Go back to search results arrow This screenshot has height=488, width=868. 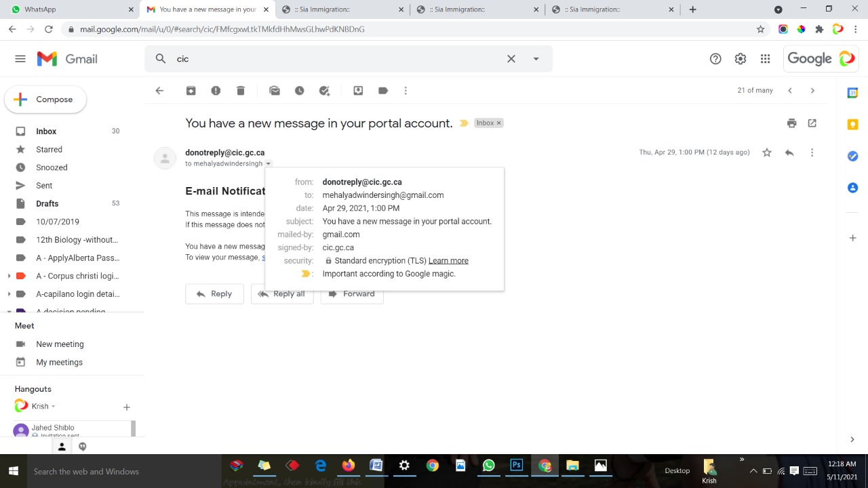(159, 90)
